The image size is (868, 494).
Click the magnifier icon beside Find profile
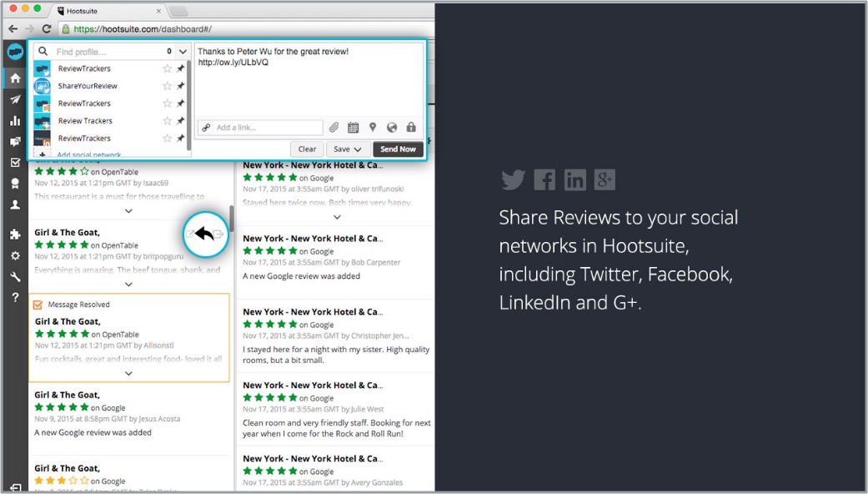coord(43,51)
